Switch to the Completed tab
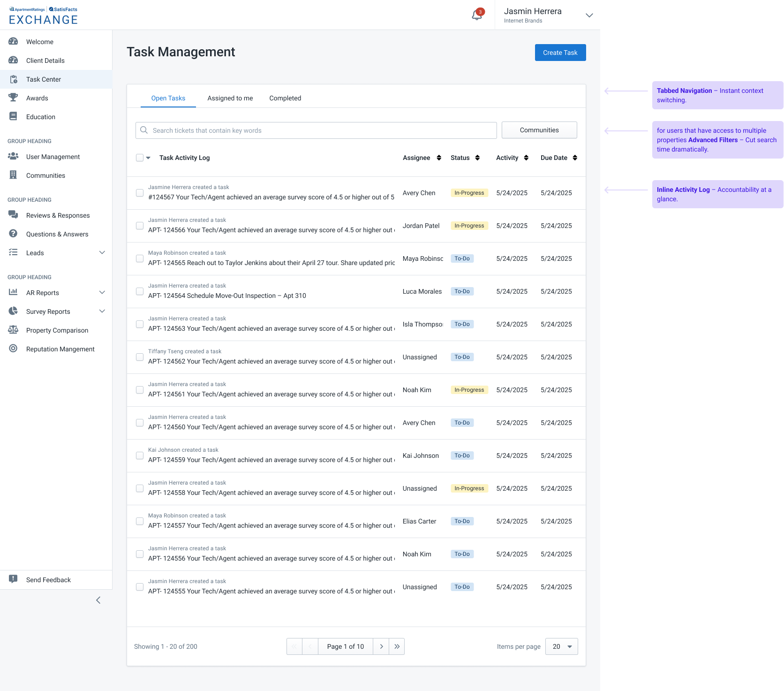Viewport: 784px width, 691px height. [285, 98]
